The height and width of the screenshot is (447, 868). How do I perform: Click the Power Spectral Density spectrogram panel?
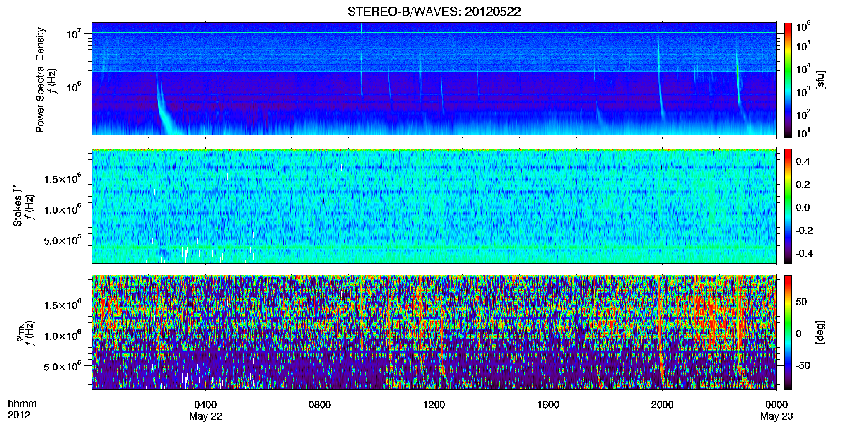[434, 79]
